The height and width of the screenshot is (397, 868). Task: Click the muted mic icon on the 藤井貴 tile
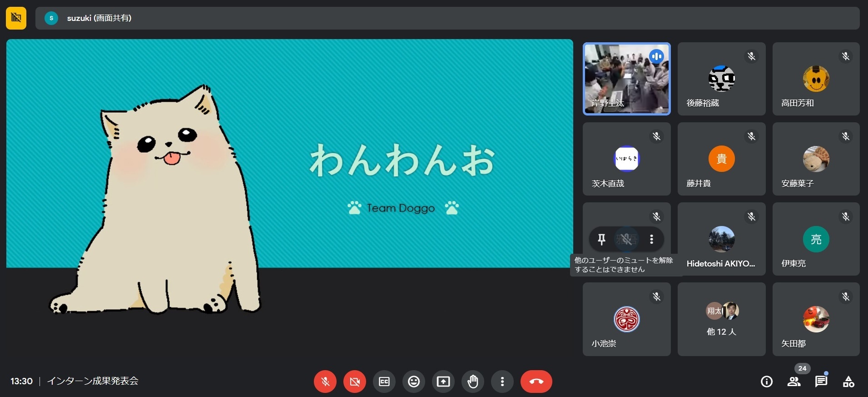(752, 136)
